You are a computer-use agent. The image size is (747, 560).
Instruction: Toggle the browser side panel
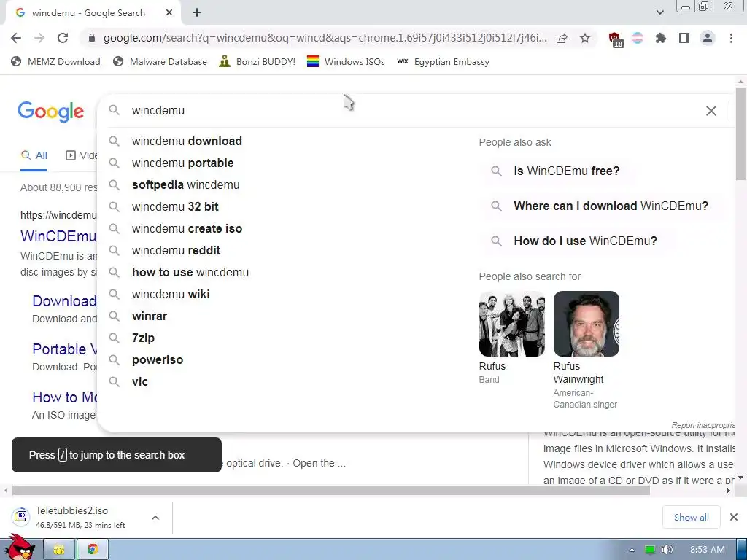pyautogui.click(x=684, y=38)
